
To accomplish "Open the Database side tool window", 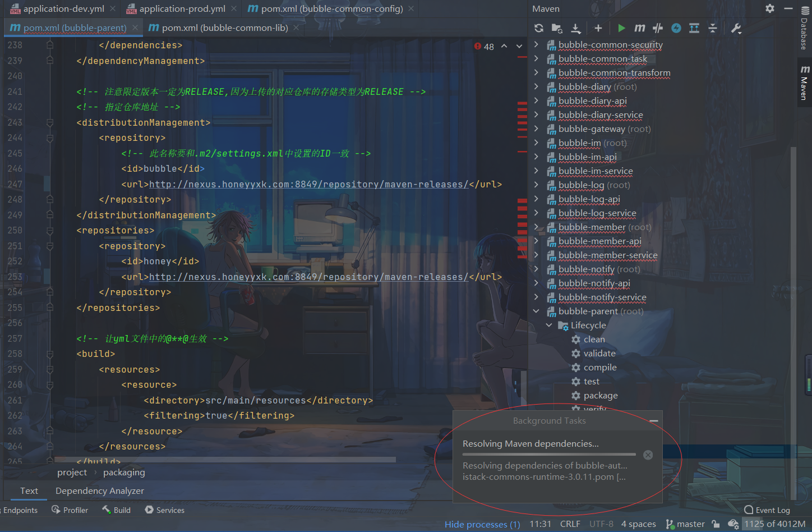I will pos(805,27).
